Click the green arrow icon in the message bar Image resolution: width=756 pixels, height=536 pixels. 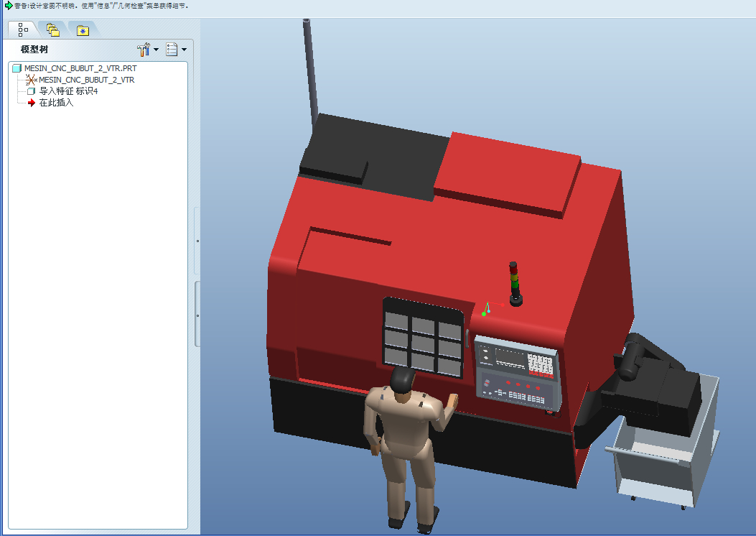tap(8, 6)
